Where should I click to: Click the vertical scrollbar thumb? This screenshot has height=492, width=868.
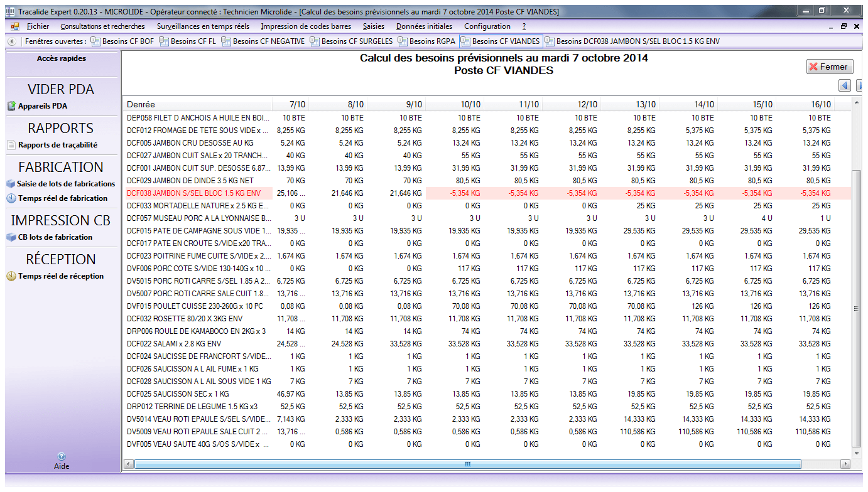pos(857,307)
